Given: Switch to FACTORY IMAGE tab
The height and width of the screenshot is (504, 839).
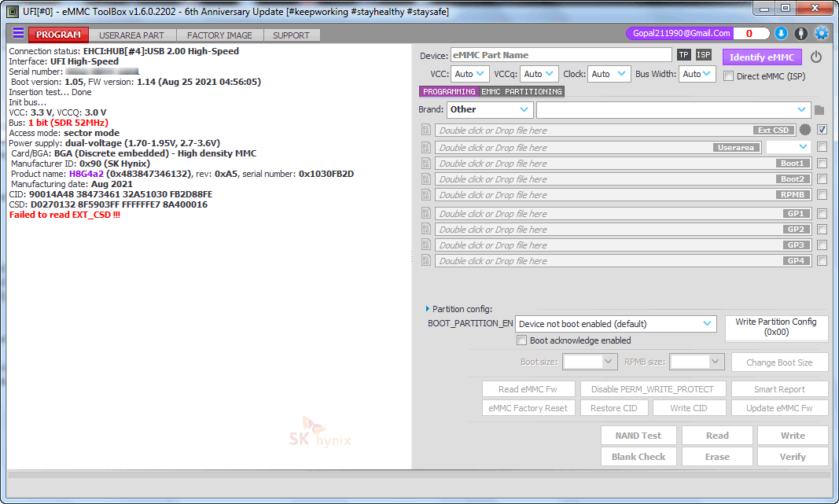Looking at the screenshot, I should (219, 35).
